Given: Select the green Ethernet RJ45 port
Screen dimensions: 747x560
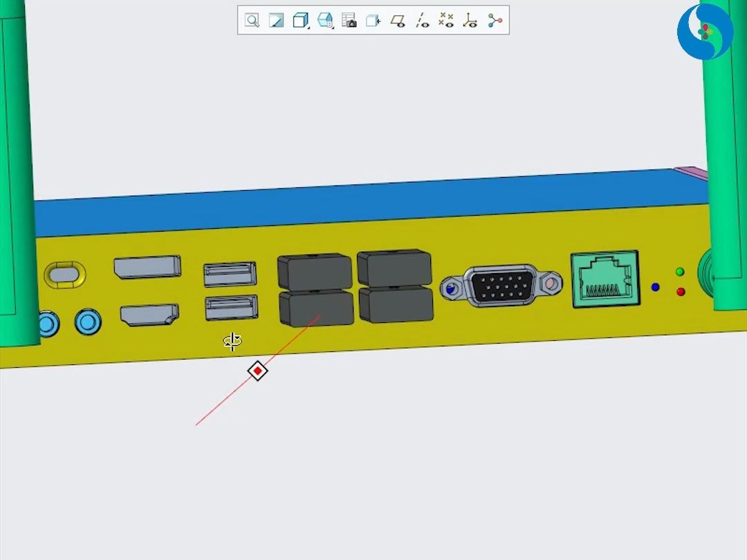Looking at the screenshot, I should click(605, 279).
